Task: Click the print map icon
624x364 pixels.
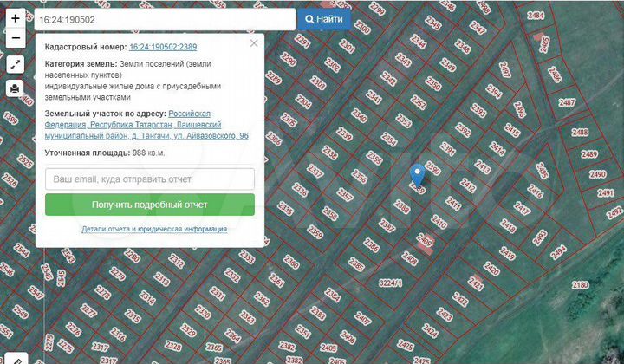Action: click(x=16, y=88)
